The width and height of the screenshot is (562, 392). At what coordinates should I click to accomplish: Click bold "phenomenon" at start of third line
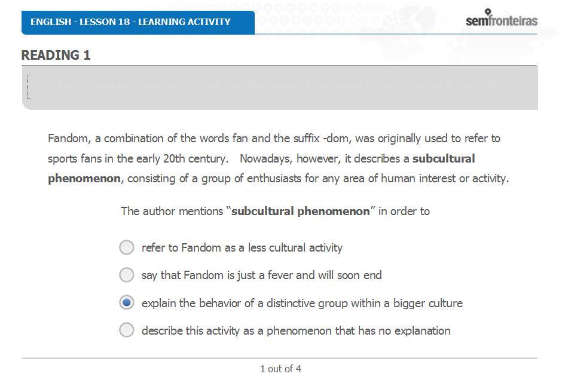[84, 179]
